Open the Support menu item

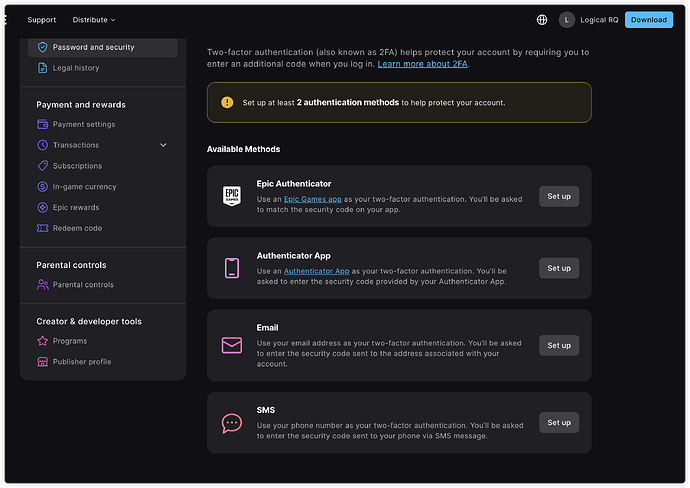[41, 20]
